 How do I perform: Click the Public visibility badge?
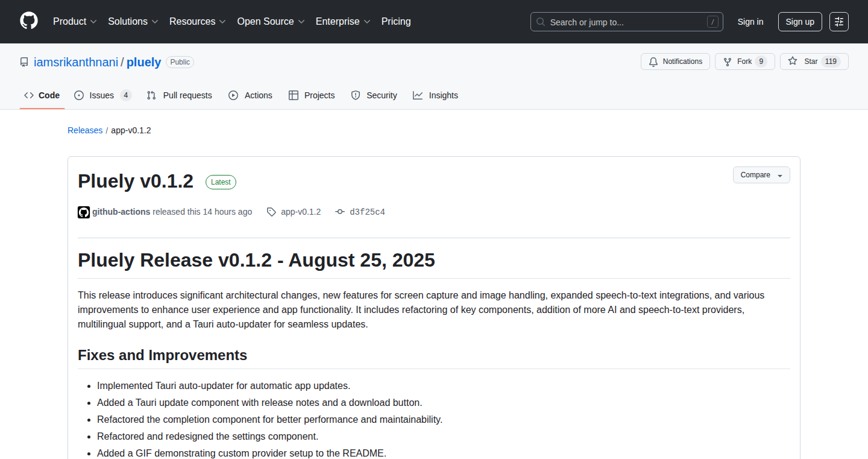[180, 62]
